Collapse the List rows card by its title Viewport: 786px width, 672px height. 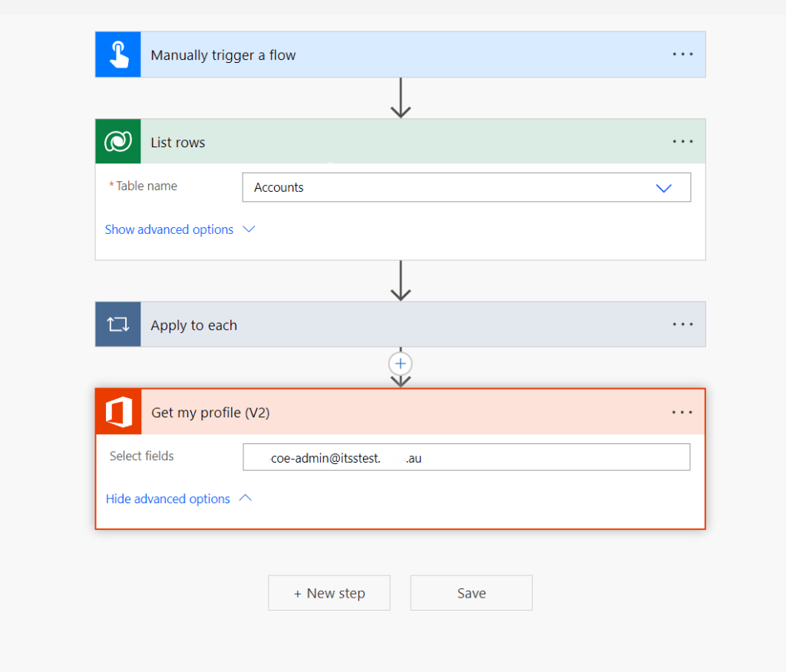[x=178, y=143]
